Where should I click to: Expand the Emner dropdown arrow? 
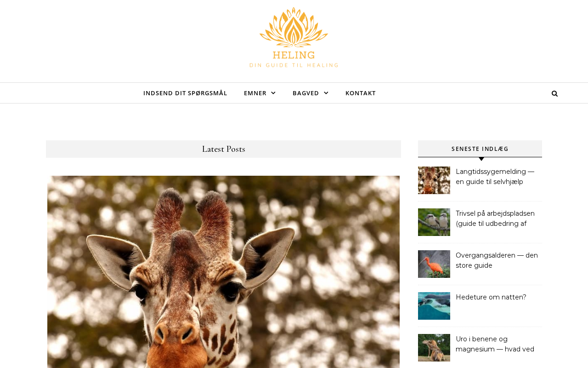[273, 93]
